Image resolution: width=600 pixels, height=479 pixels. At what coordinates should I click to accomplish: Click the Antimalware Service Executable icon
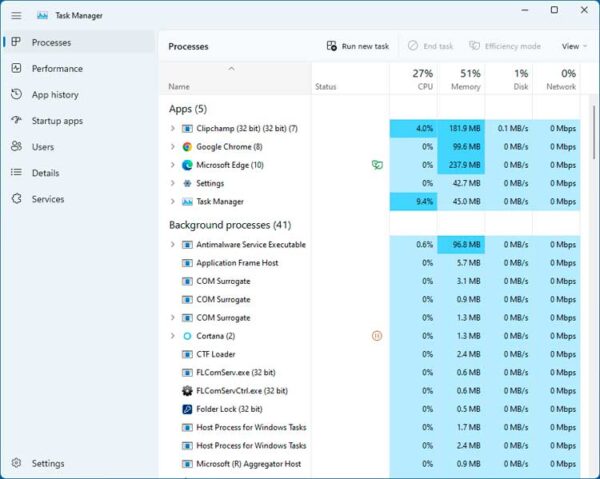click(187, 244)
